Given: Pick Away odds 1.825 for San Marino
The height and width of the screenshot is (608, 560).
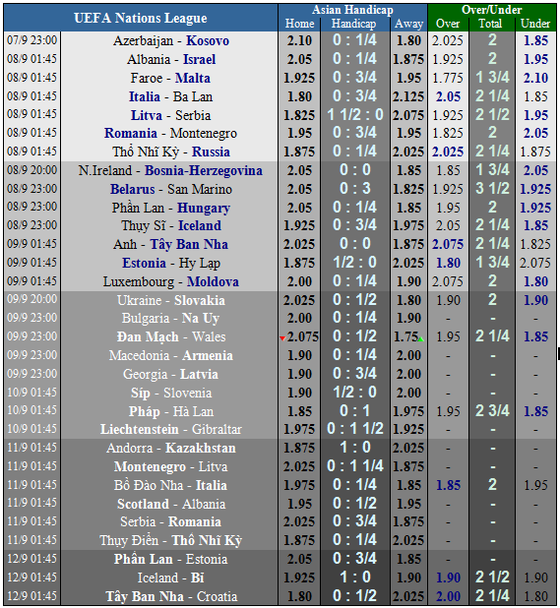Looking at the screenshot, I should [408, 189].
